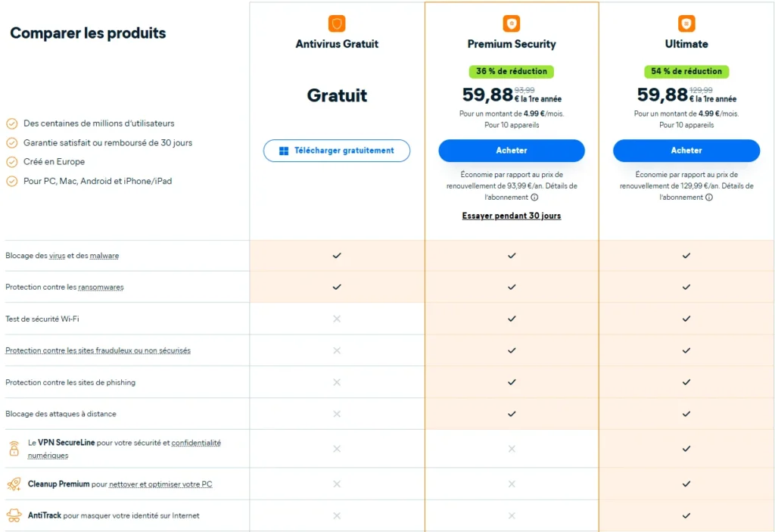Click the confidentialité numériques link

pos(124,449)
